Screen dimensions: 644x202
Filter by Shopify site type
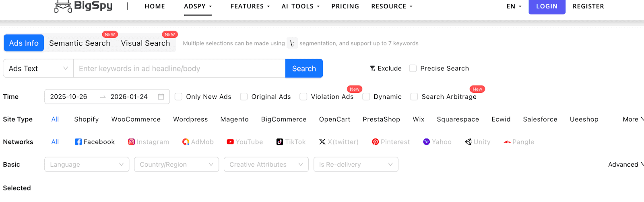87,119
